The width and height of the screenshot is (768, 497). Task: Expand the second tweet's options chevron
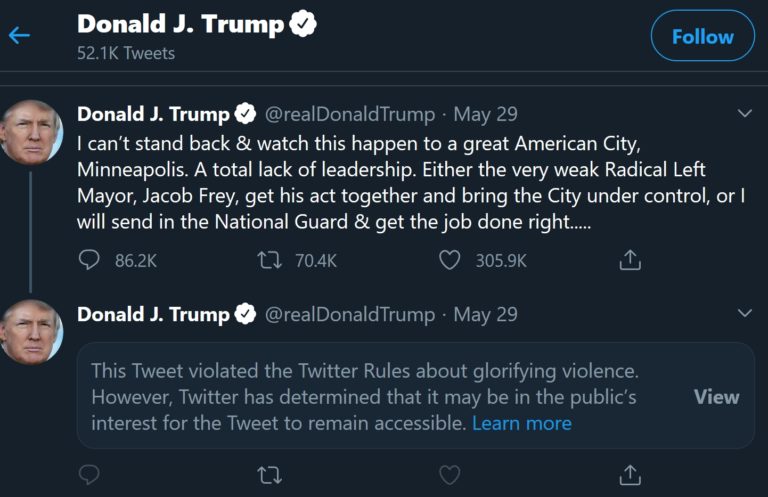pyautogui.click(x=743, y=314)
